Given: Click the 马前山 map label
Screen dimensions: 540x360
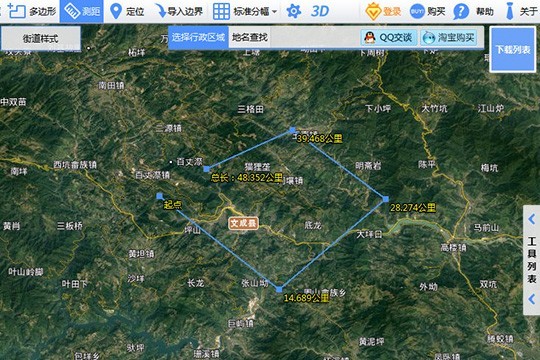Looking at the screenshot, I should tap(486, 228).
